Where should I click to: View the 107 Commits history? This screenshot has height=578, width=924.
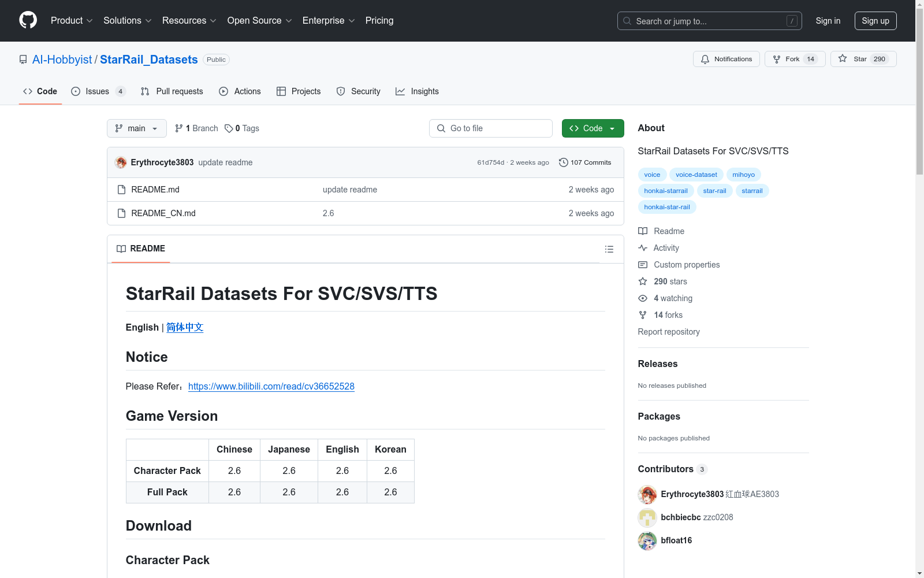click(585, 162)
